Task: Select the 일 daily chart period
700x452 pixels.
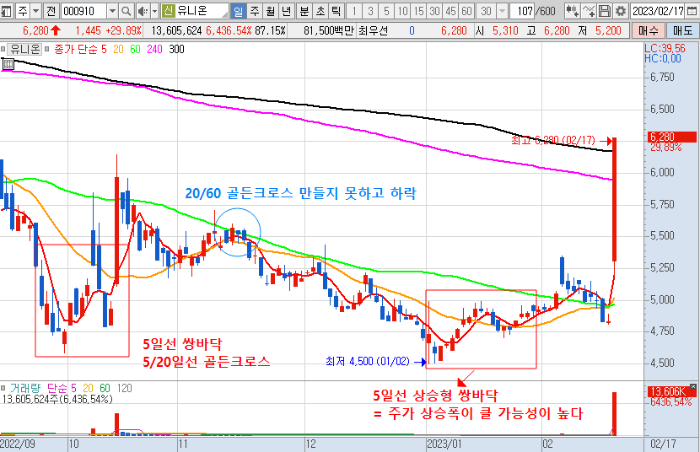Action: point(238,11)
